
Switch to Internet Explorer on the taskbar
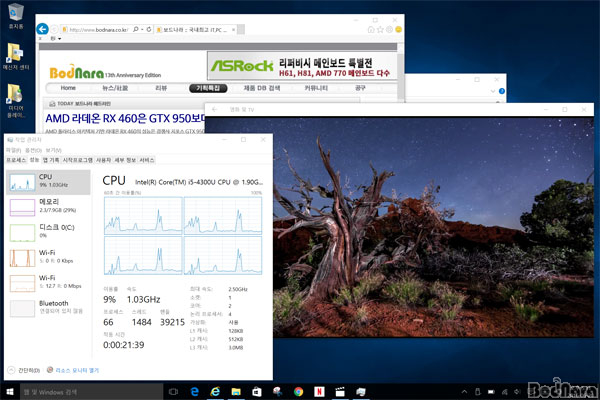coord(215,392)
